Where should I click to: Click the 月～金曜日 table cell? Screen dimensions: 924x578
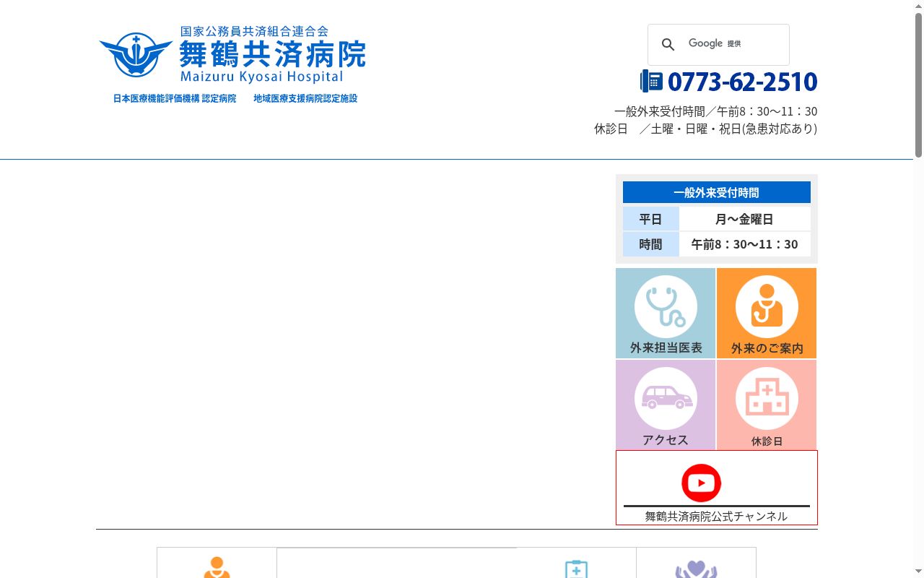(744, 219)
